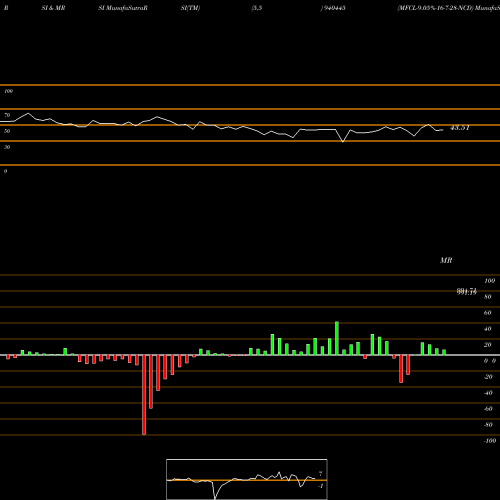500x500 pixels.
Task: Click the MFCL-9.05%-16-7-28-NCD title text
Action: click(x=435, y=8)
